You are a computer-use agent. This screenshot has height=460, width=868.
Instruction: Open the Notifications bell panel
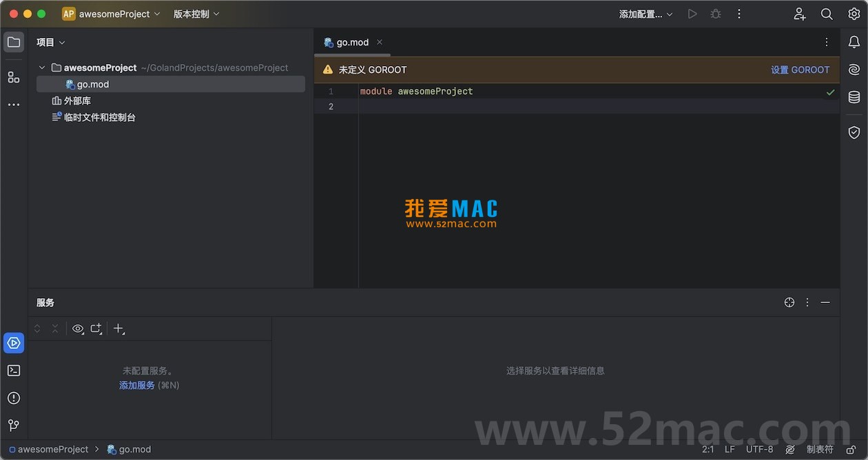pos(854,42)
